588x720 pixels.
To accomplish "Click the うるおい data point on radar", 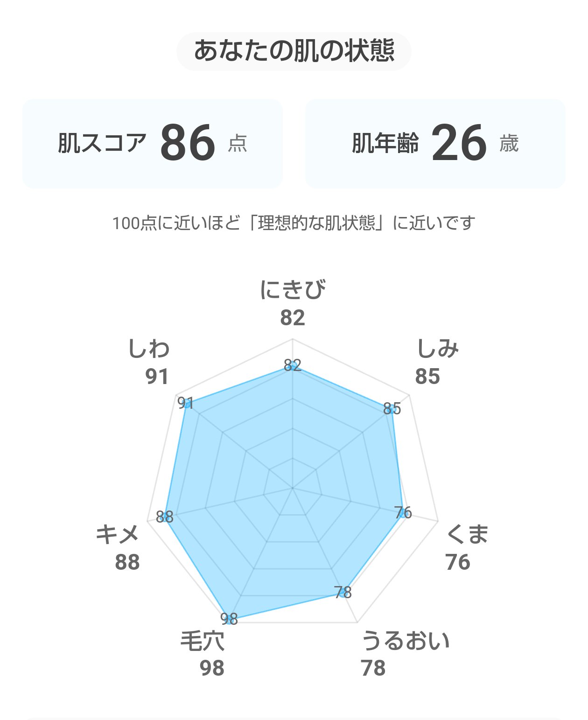I will [344, 593].
